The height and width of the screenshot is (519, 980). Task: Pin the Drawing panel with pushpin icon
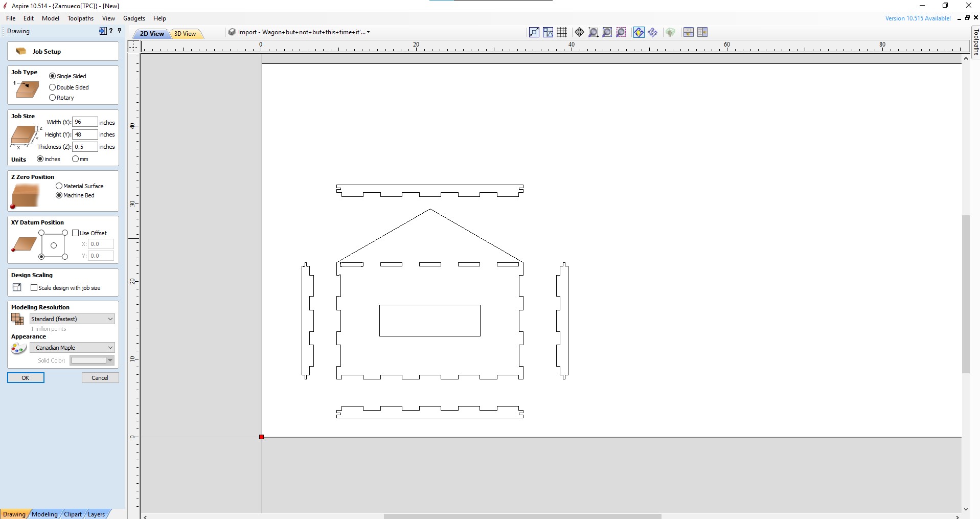pos(119,31)
